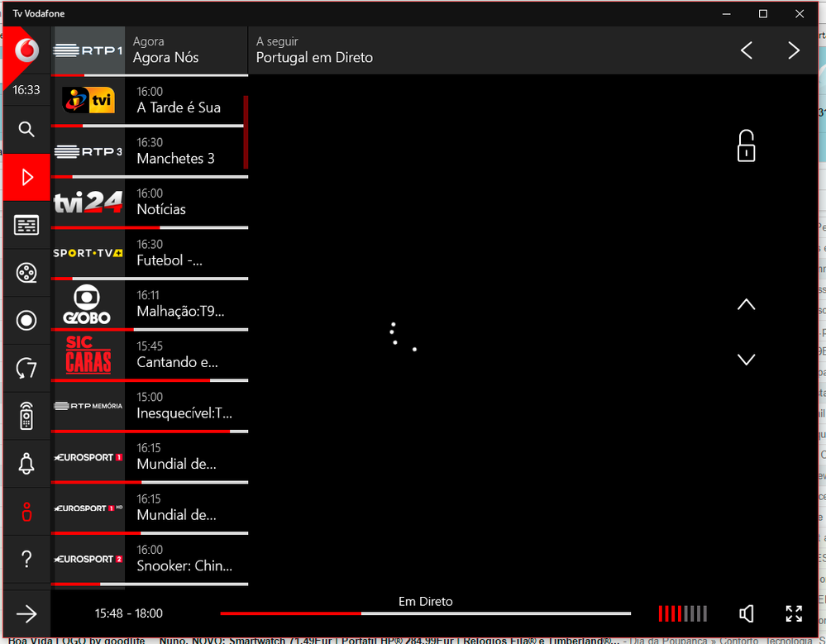
Task: Open the Recordings icon
Action: (26, 320)
